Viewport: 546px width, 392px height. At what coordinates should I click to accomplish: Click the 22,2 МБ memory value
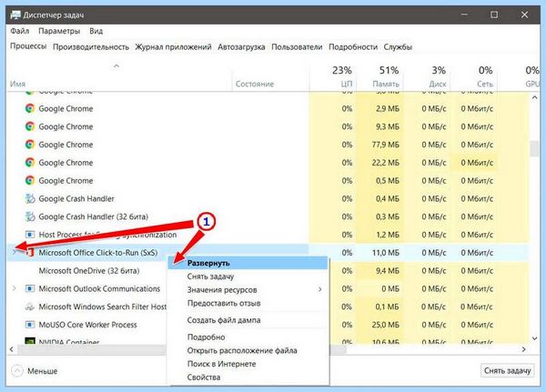tap(386, 163)
